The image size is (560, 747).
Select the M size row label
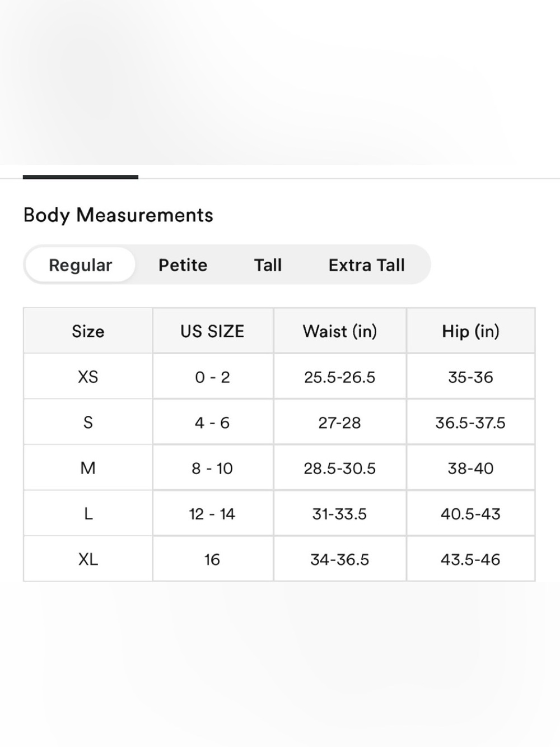(x=88, y=467)
